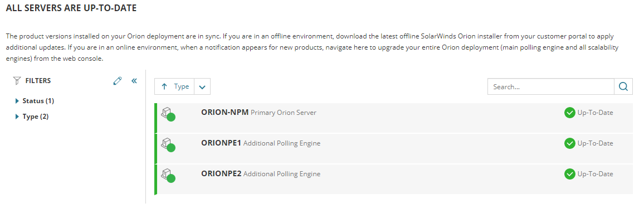Screen dimensions: 644x208
Task: Click the FILTERS heading label
Action: pyautogui.click(x=38, y=81)
